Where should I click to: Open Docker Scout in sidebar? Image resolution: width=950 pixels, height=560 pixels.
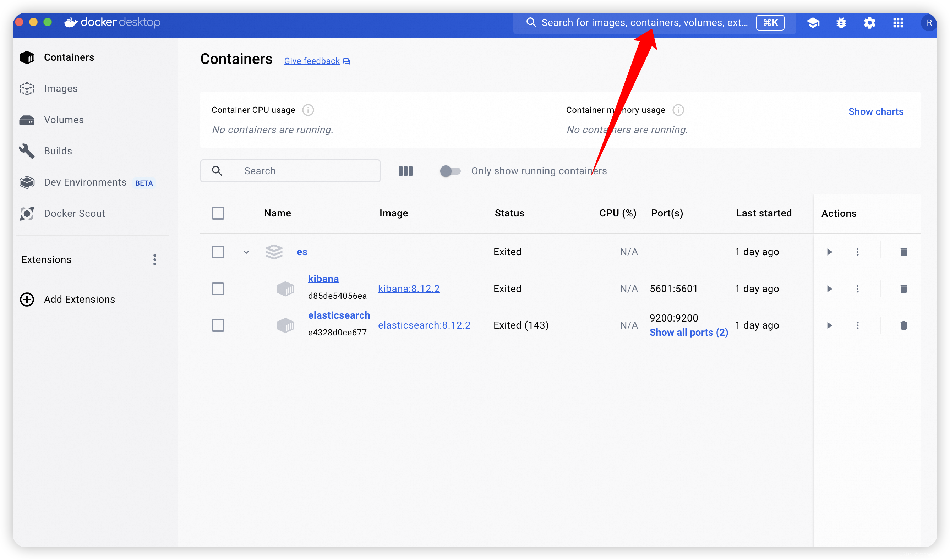point(74,214)
